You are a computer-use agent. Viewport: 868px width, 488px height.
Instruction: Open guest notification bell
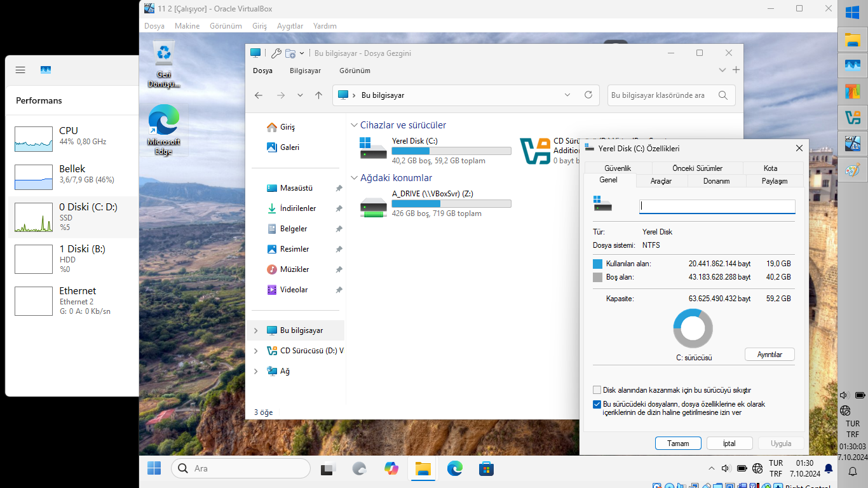[x=829, y=469]
